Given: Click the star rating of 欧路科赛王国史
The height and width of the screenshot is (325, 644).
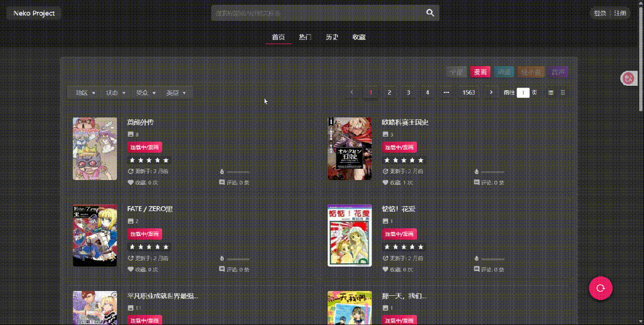Looking at the screenshot, I should pyautogui.click(x=404, y=160).
